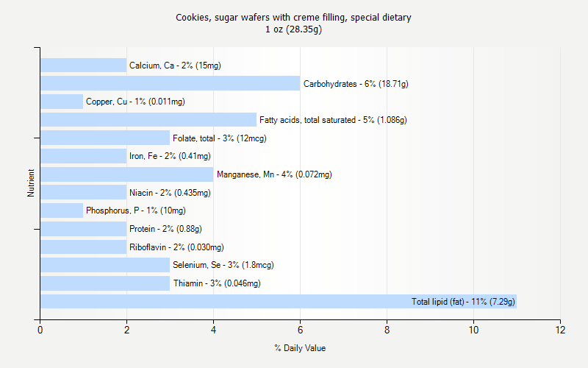
Task: Click the Copper, Cu bar
Action: point(62,102)
